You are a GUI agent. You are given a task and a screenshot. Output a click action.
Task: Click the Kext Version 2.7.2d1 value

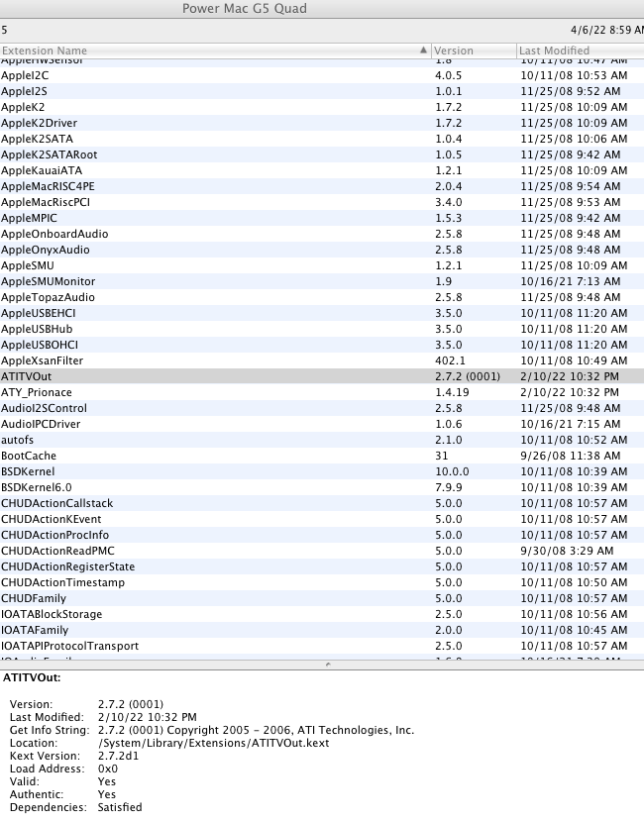tap(119, 756)
